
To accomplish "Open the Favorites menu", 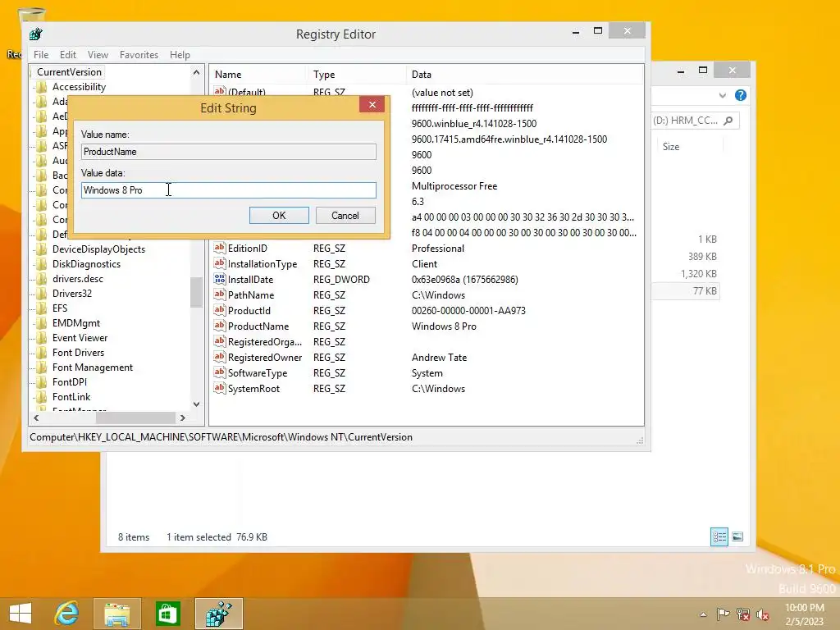I will [x=139, y=55].
